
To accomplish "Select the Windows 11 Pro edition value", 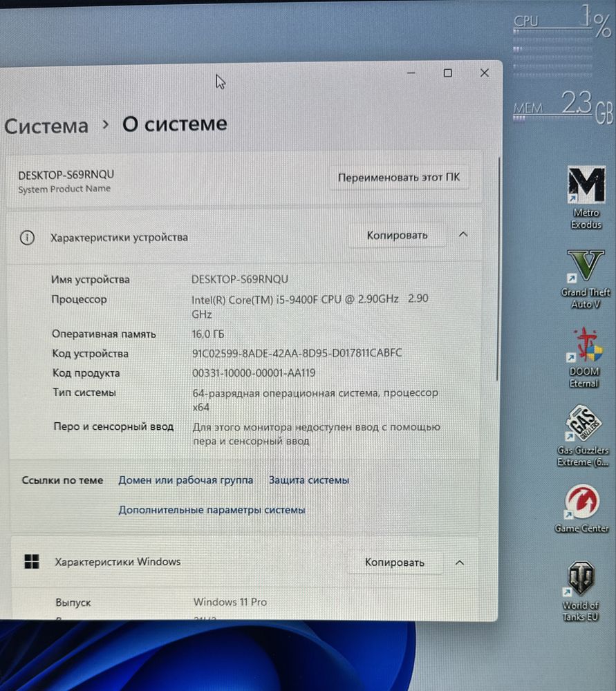I will click(230, 602).
